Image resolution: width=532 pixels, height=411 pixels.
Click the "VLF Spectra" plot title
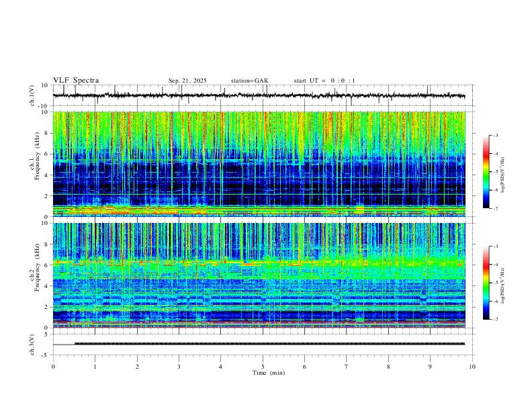pos(76,81)
